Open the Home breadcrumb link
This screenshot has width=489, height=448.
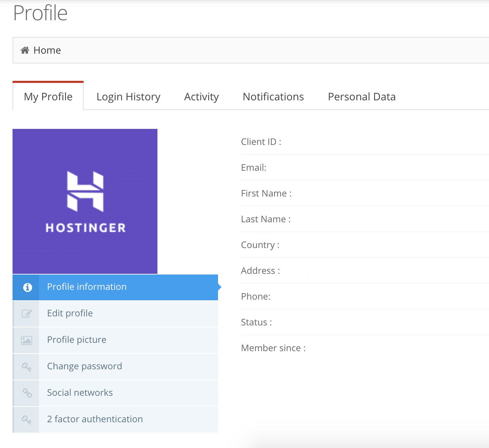click(x=47, y=51)
